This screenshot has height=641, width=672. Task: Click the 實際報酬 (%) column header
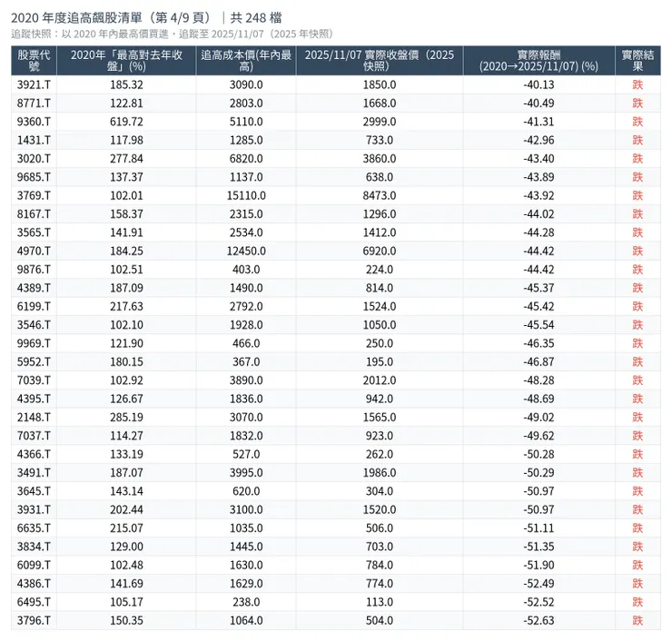(539, 61)
